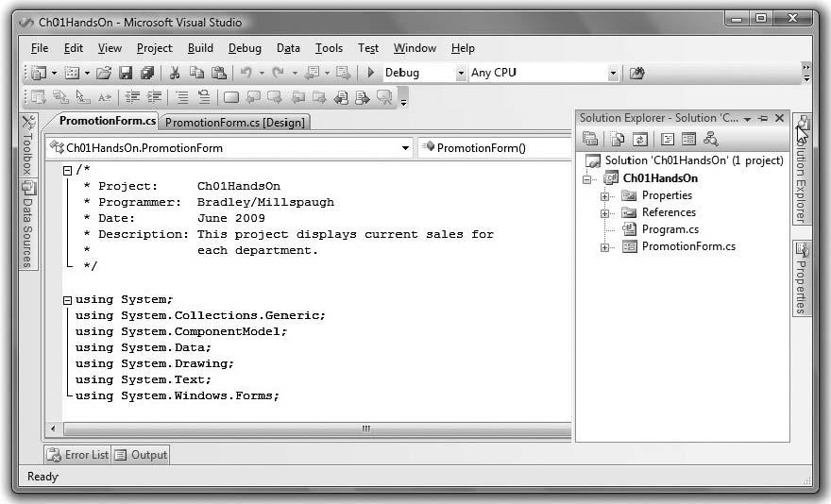Click Properties icon in Solution Explorer toolbar

point(590,139)
